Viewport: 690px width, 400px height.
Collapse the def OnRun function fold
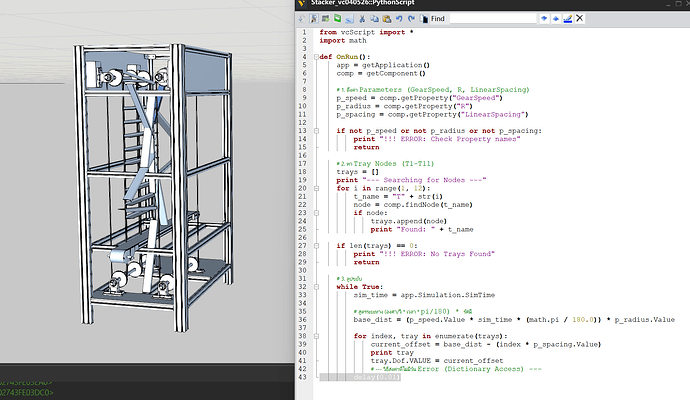pos(315,57)
